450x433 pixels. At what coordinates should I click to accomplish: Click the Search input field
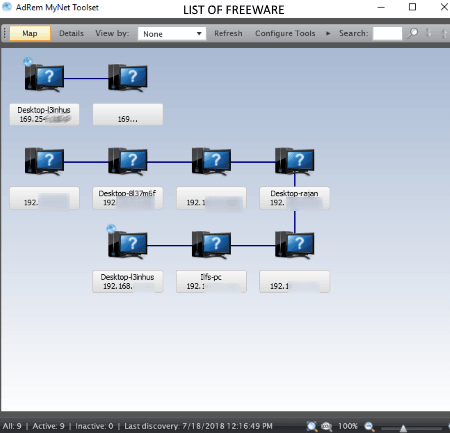[x=387, y=33]
